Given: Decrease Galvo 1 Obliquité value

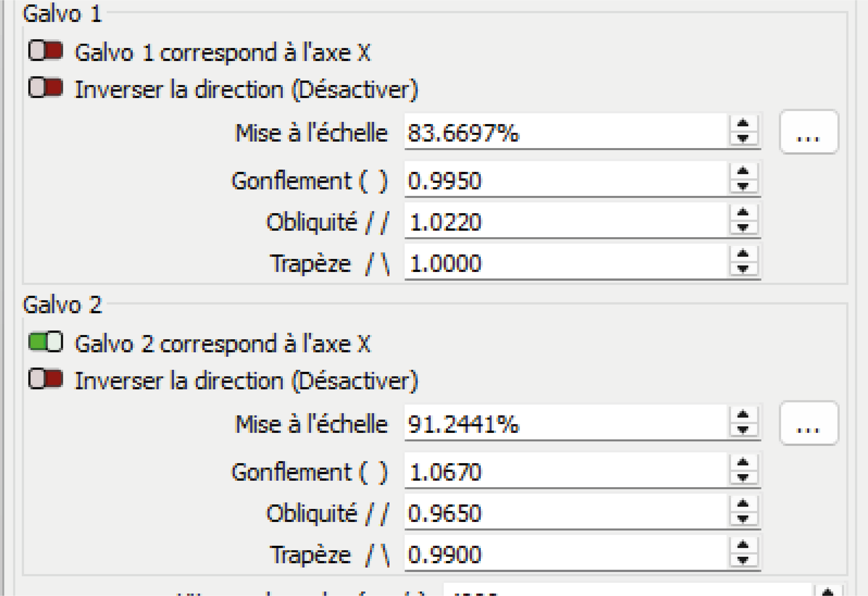Looking at the screenshot, I should [x=743, y=228].
